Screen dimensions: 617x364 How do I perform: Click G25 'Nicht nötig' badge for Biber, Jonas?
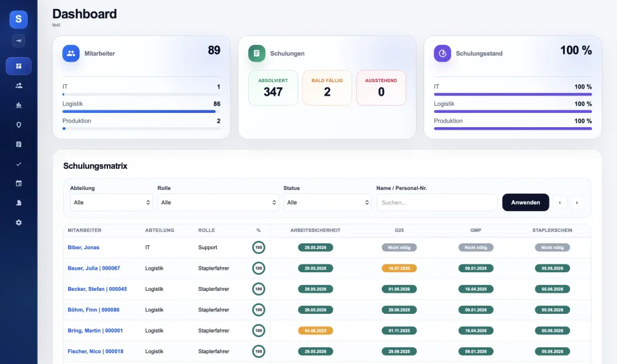399,247
